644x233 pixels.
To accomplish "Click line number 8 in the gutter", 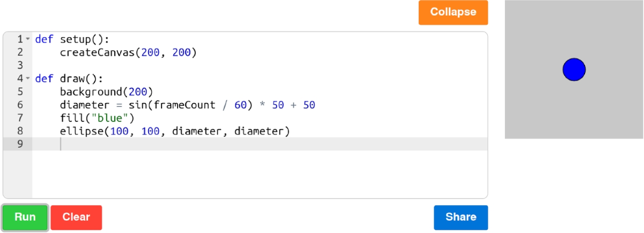I will 20,131.
